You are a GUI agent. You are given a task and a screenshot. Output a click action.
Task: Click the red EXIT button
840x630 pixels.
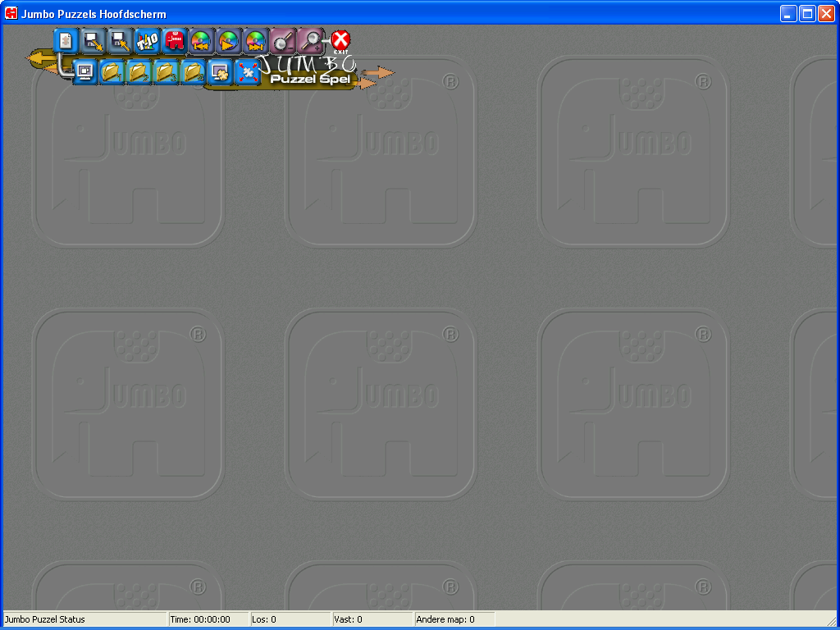[x=340, y=41]
